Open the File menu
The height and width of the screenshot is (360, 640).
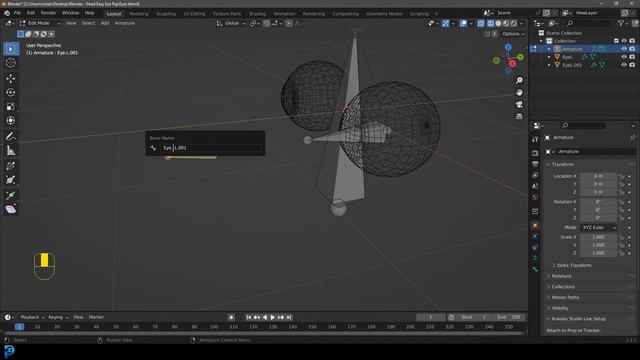(17, 13)
